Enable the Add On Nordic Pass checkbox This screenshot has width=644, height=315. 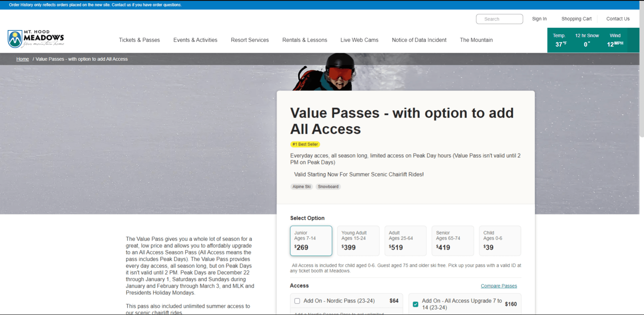pyautogui.click(x=297, y=301)
